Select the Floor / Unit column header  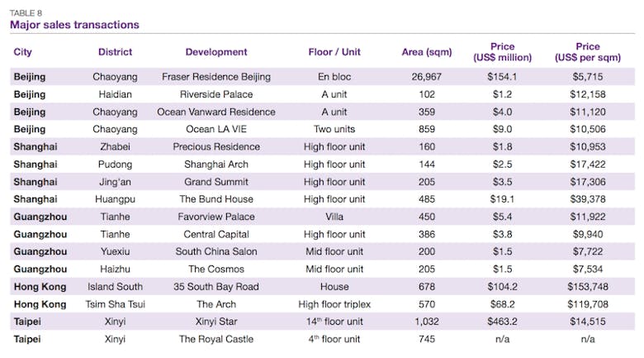click(339, 52)
